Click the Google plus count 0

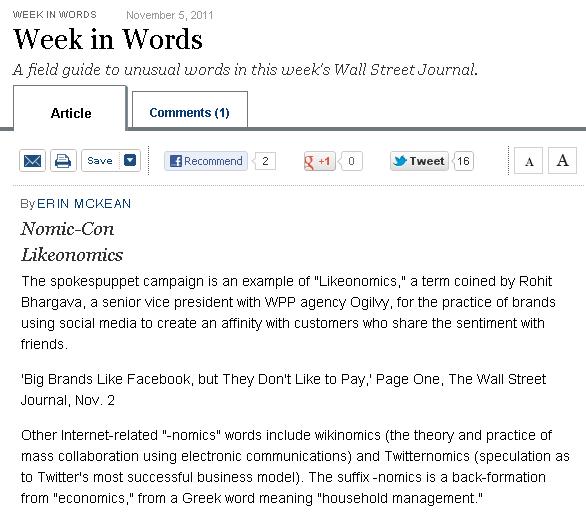[351, 161]
